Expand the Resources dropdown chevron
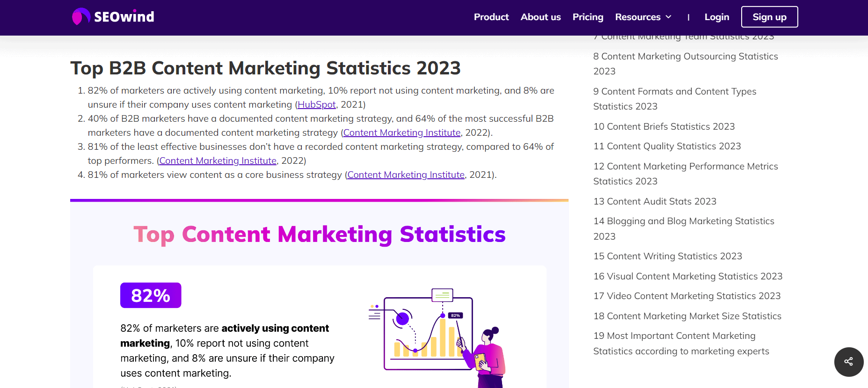 (669, 17)
